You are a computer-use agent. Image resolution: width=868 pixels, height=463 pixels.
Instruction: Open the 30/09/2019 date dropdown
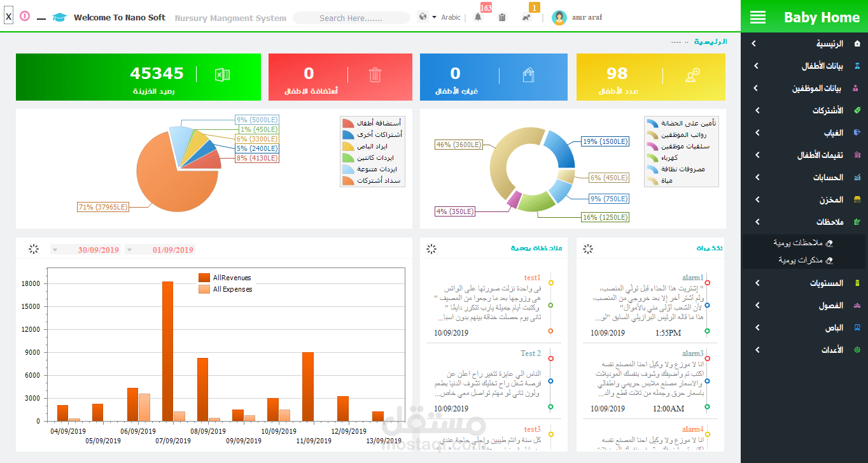55,250
